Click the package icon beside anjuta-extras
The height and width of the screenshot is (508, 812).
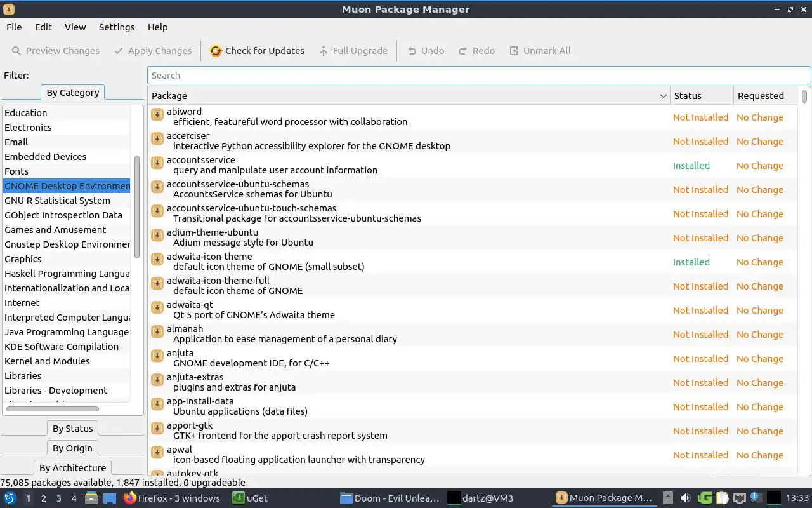[157, 380]
